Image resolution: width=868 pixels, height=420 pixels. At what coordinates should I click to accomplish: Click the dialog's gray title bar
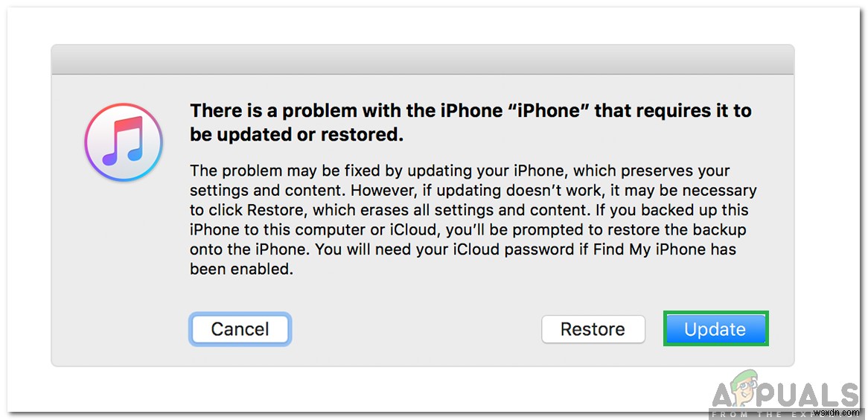point(422,59)
